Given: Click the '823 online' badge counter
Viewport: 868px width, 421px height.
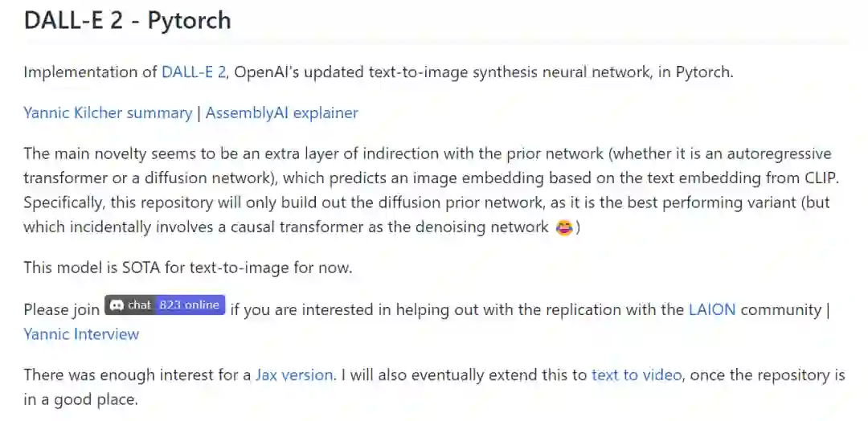Looking at the screenshot, I should tap(189, 305).
